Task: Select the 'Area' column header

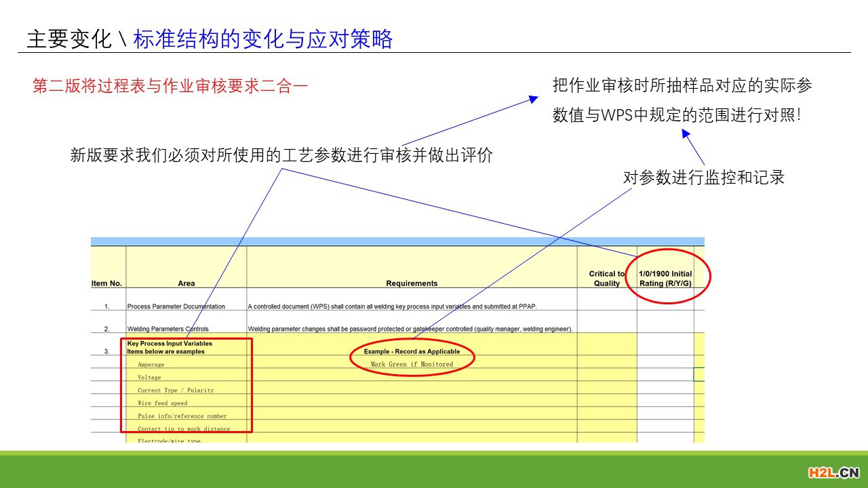Action: (x=186, y=283)
